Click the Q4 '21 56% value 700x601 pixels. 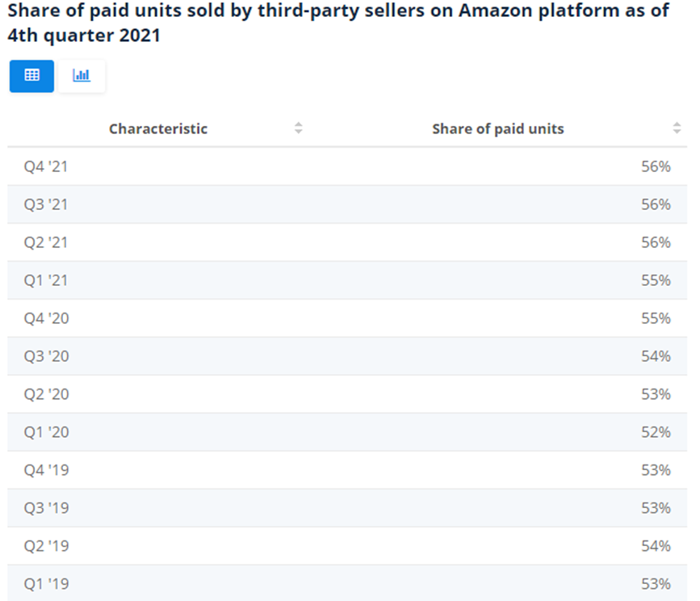click(656, 166)
